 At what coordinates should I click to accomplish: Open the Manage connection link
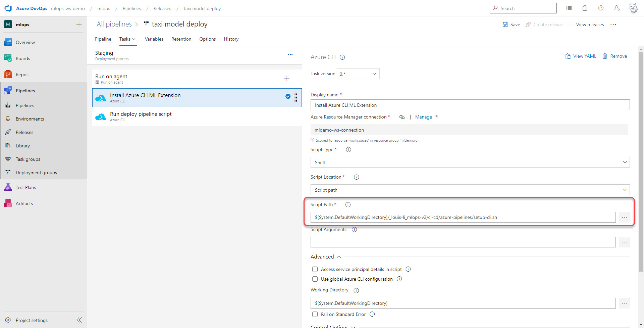click(x=426, y=117)
